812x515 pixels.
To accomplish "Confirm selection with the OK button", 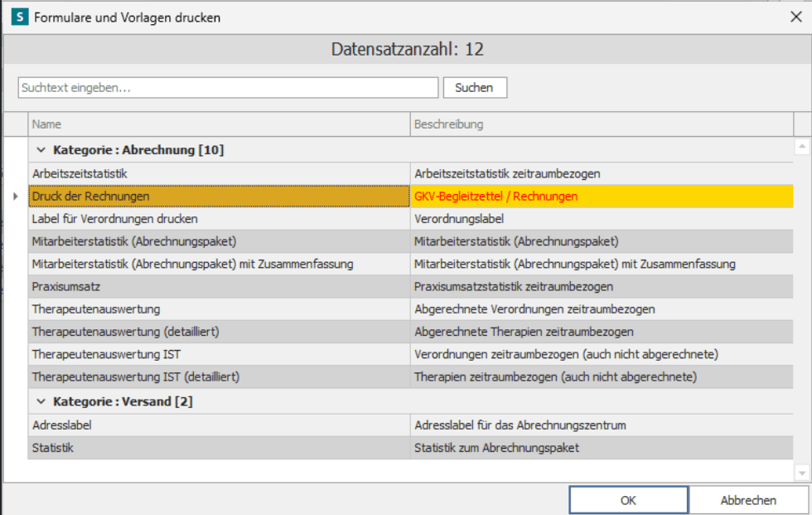I will 628,500.
